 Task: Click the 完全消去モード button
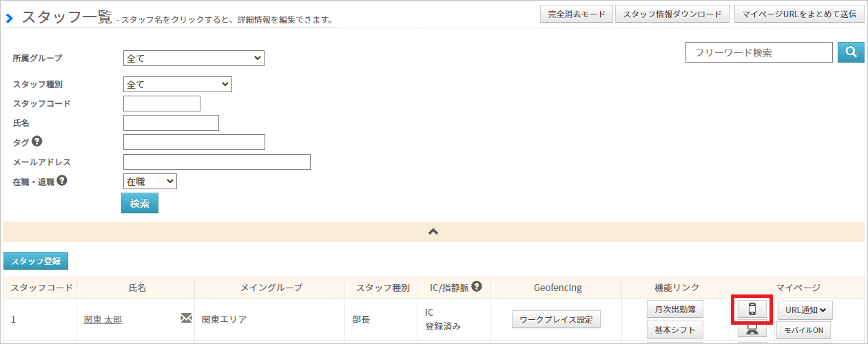577,14
